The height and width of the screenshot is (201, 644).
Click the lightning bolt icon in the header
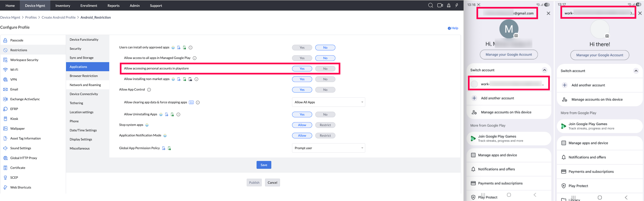pos(457,5)
